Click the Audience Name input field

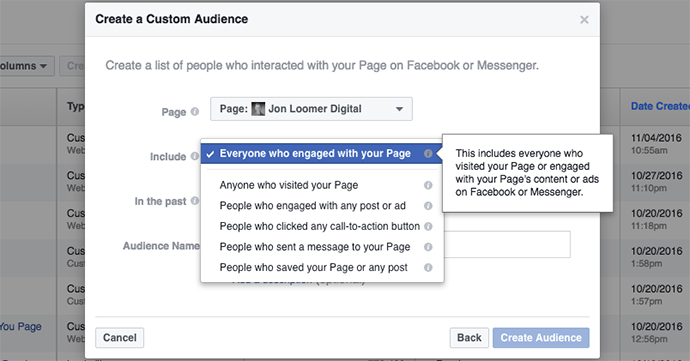[507, 244]
